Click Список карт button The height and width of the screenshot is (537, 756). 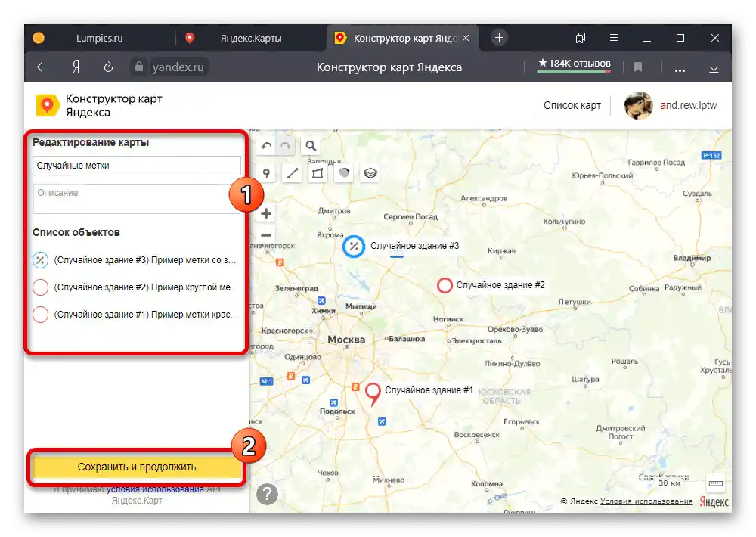(x=572, y=105)
